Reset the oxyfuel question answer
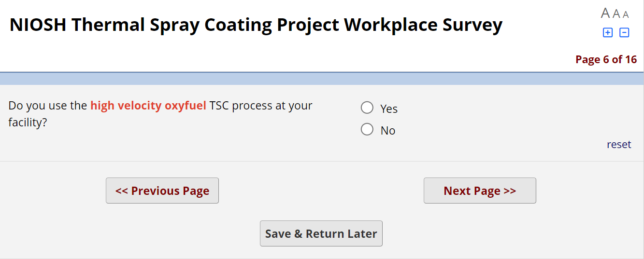Image resolution: width=644 pixels, height=259 pixels. pos(618,144)
